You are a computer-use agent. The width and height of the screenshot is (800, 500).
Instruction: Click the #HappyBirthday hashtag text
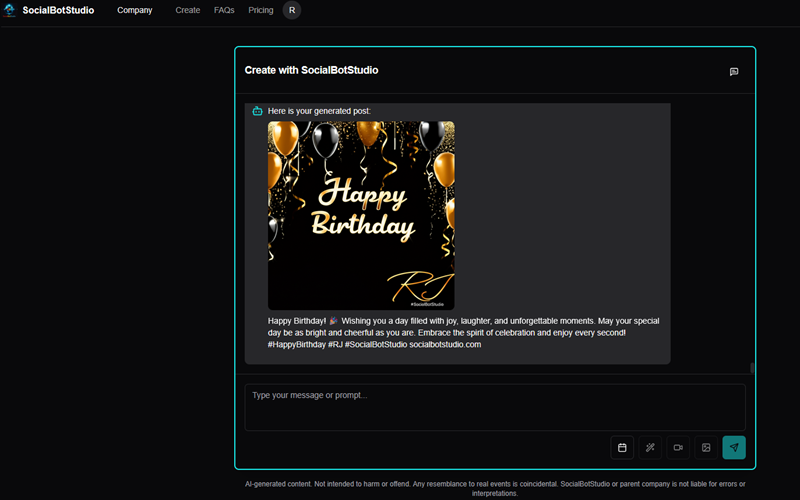(x=296, y=344)
